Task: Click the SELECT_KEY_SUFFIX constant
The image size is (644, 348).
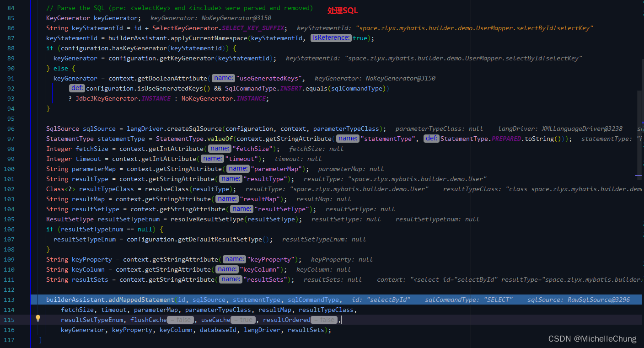Action: click(253, 28)
